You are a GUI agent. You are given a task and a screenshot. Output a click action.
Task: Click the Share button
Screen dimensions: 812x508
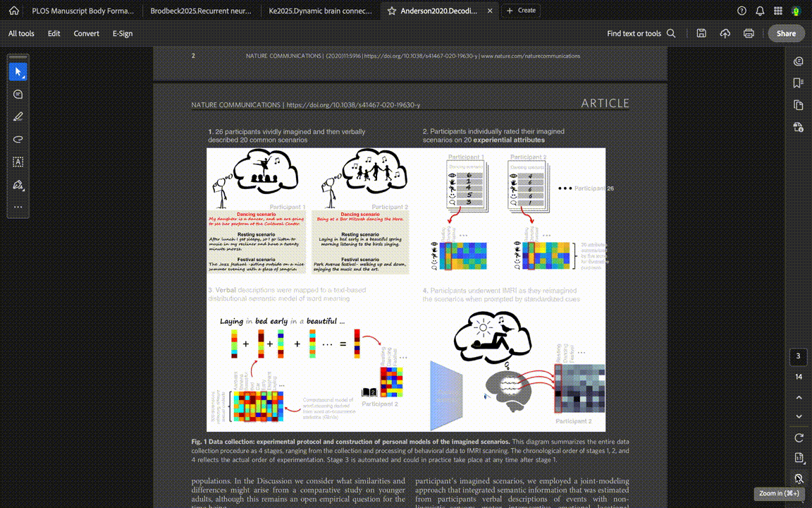pos(786,33)
